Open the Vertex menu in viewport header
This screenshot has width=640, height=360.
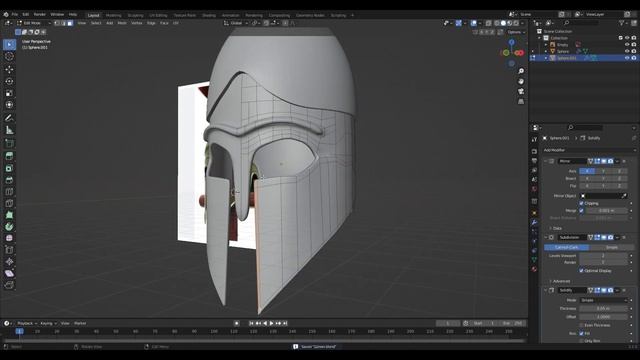click(x=137, y=23)
